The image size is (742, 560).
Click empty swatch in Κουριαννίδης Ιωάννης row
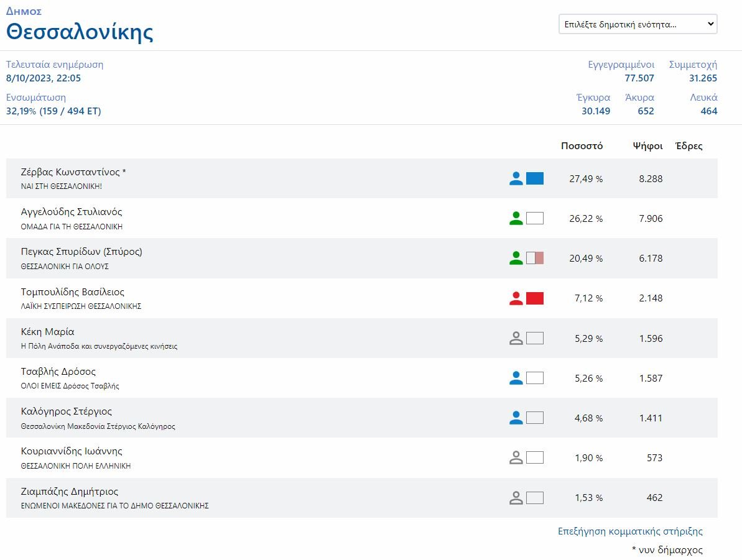point(535,457)
